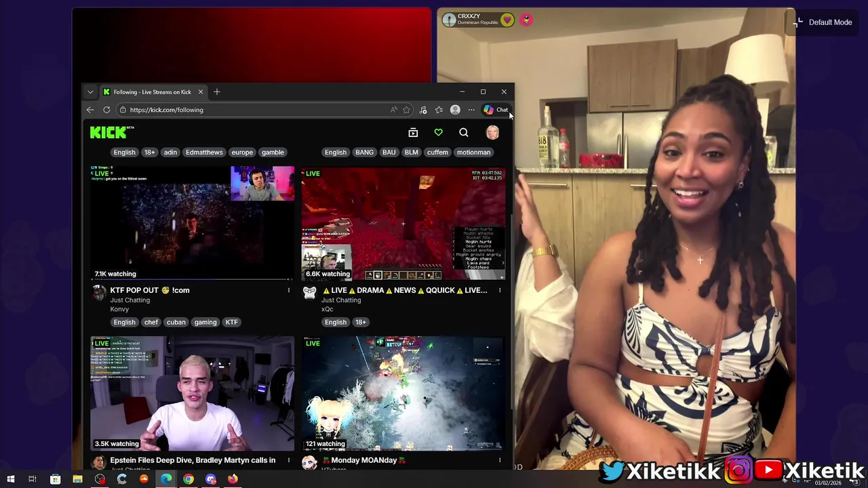View site information lock icon
The image size is (868, 488).
click(x=123, y=110)
